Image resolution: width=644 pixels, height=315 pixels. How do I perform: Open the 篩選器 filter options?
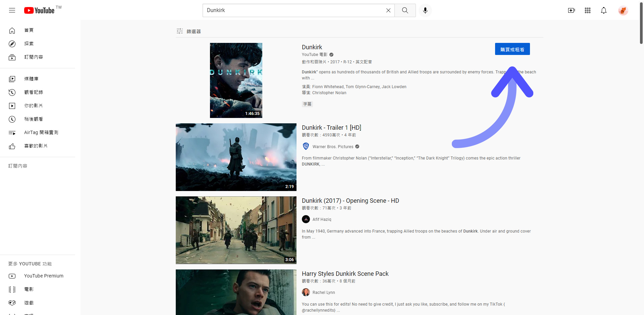189,31
